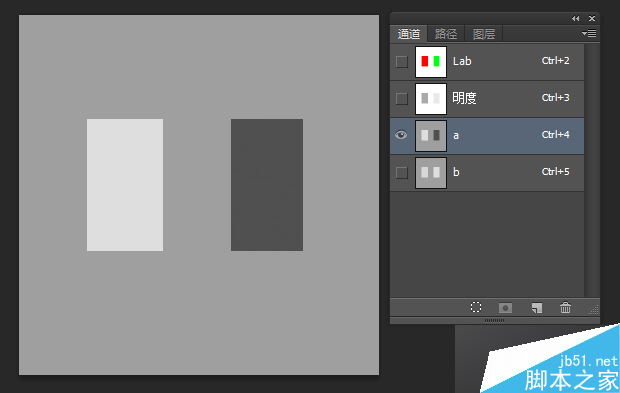Screen dimensions: 620x393
Task: Select the b channel name
Action: coord(456,172)
